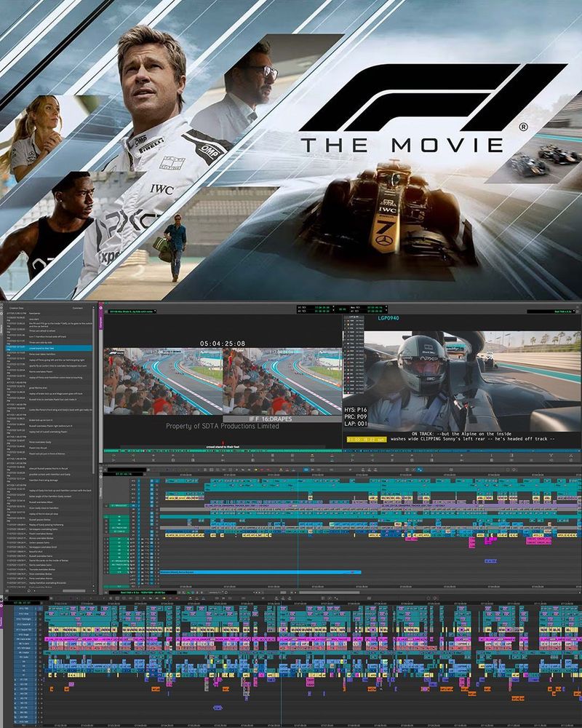This screenshot has height=728, width=582.
Task: Open the Markers vertical side tab
Action: coord(1,329)
